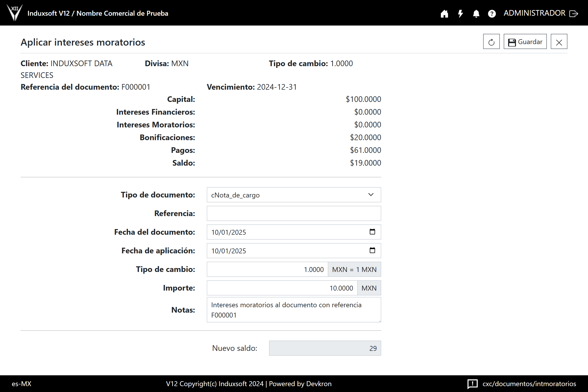Click the Vencimiento date 2024-12-31
This screenshot has width=588, height=392.
[x=277, y=87]
